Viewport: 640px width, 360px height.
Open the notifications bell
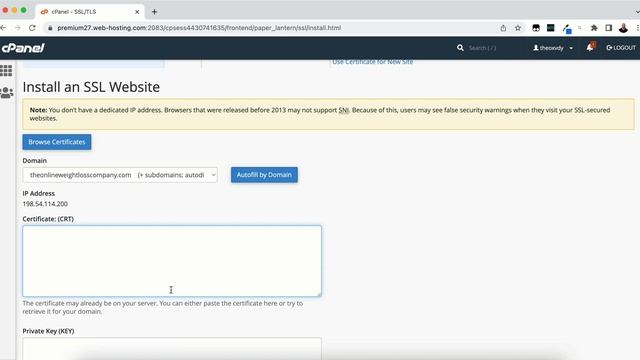pyautogui.click(x=590, y=47)
